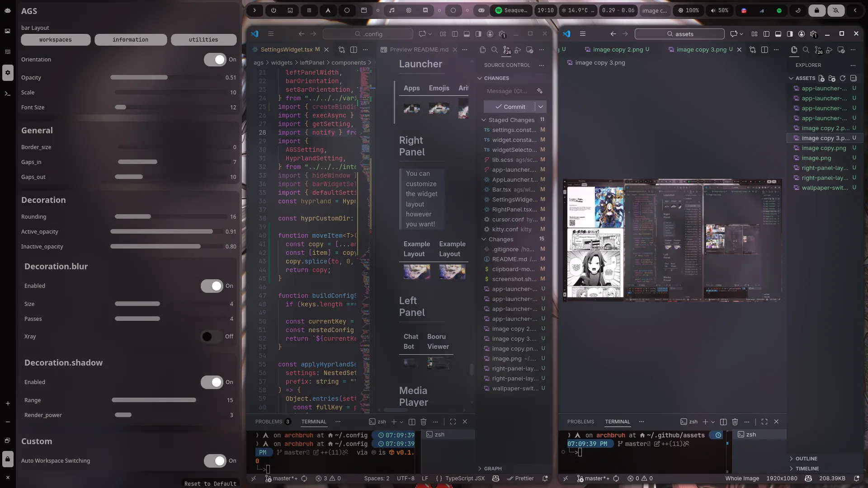Synchronize changes in assets window status bar
The height and width of the screenshot is (488, 868).
click(x=616, y=478)
